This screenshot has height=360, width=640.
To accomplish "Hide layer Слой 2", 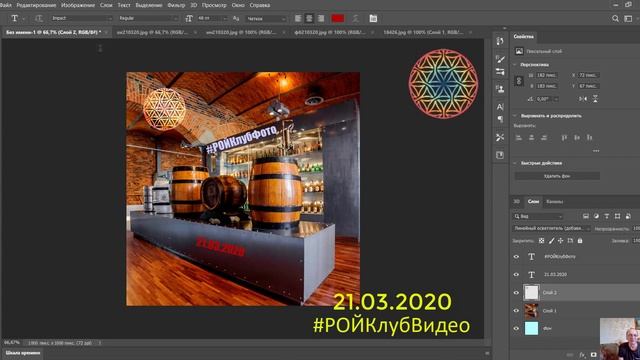I will click(516, 293).
